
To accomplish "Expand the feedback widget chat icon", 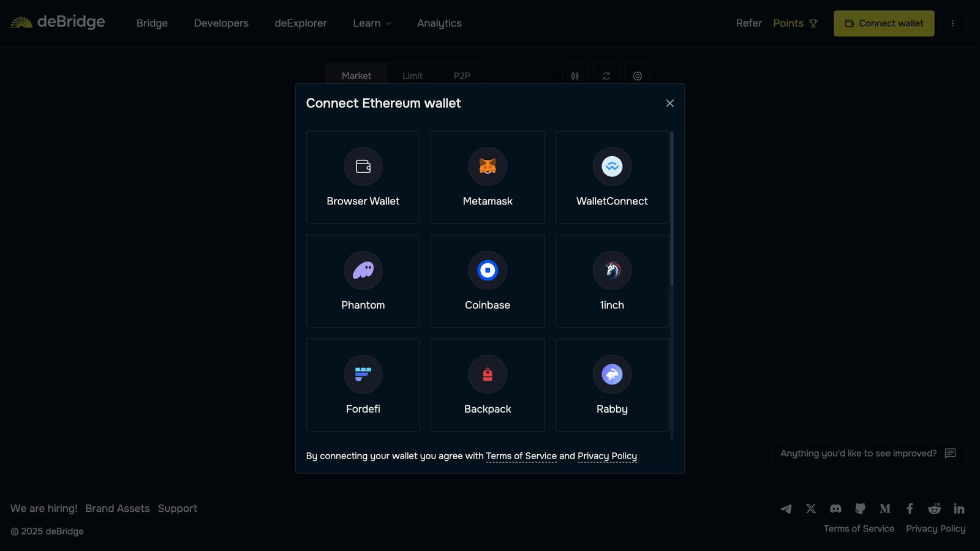I will tap(950, 453).
